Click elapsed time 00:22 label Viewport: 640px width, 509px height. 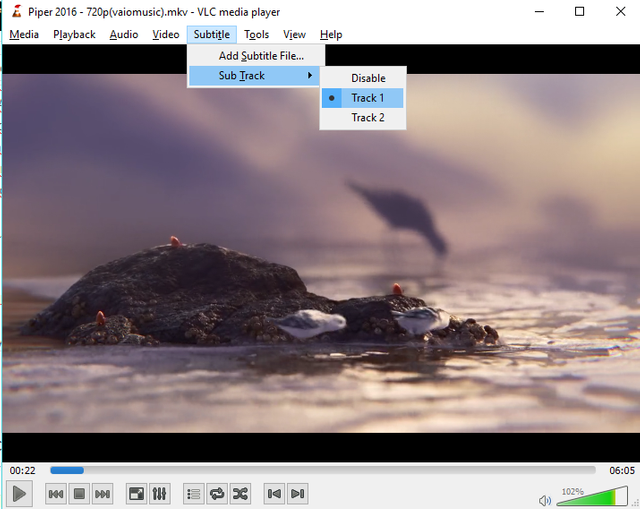(x=22, y=471)
